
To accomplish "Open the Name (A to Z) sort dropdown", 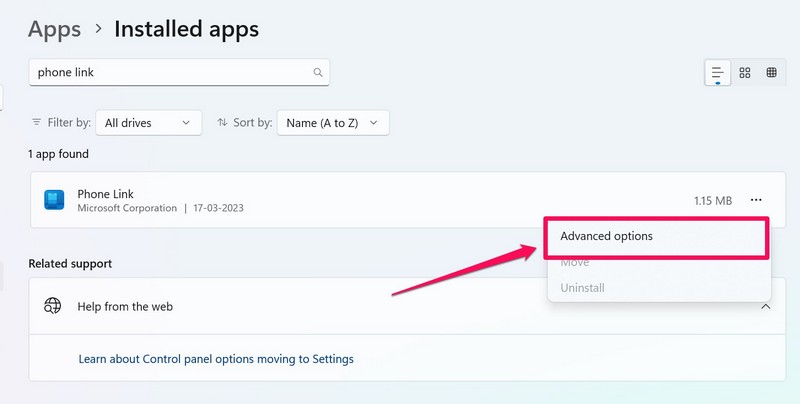I will (332, 123).
